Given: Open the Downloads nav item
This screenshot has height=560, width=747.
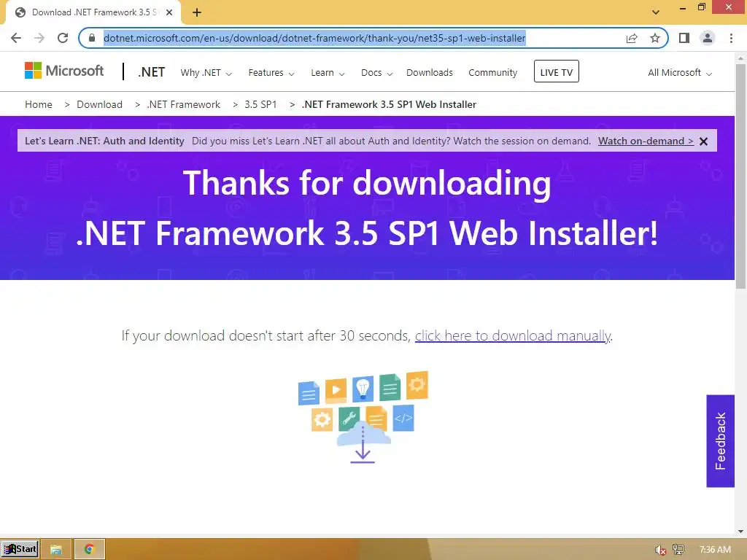Looking at the screenshot, I should pos(429,72).
